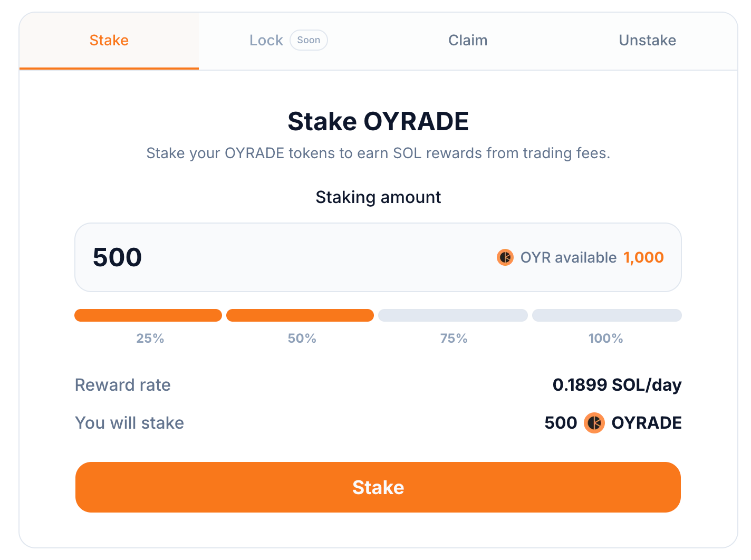Select the 25% slider segment

tap(148, 315)
